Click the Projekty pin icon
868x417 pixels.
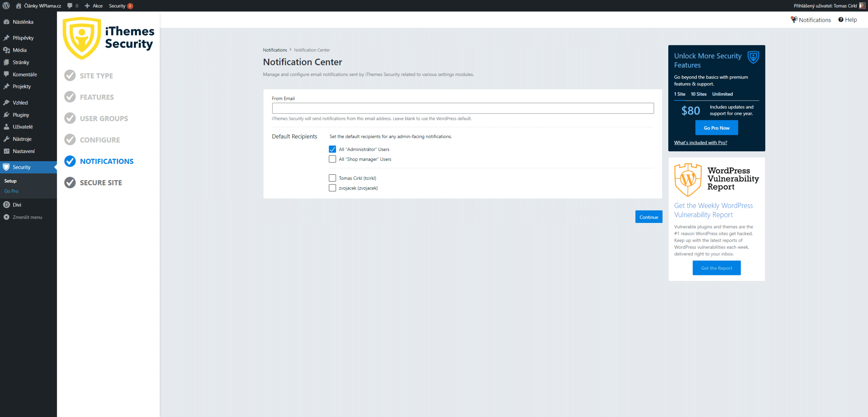(x=6, y=86)
